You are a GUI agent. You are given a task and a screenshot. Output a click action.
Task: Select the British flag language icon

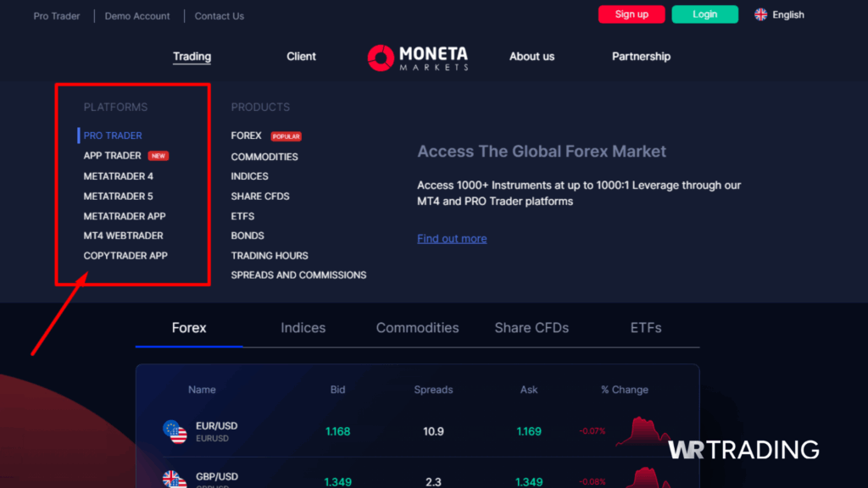pyautogui.click(x=760, y=14)
